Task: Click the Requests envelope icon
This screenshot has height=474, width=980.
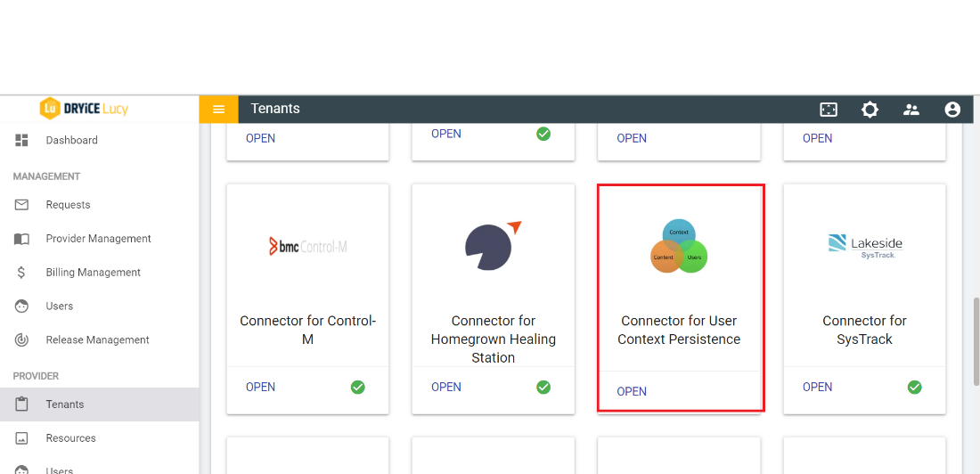Action: coord(22,205)
